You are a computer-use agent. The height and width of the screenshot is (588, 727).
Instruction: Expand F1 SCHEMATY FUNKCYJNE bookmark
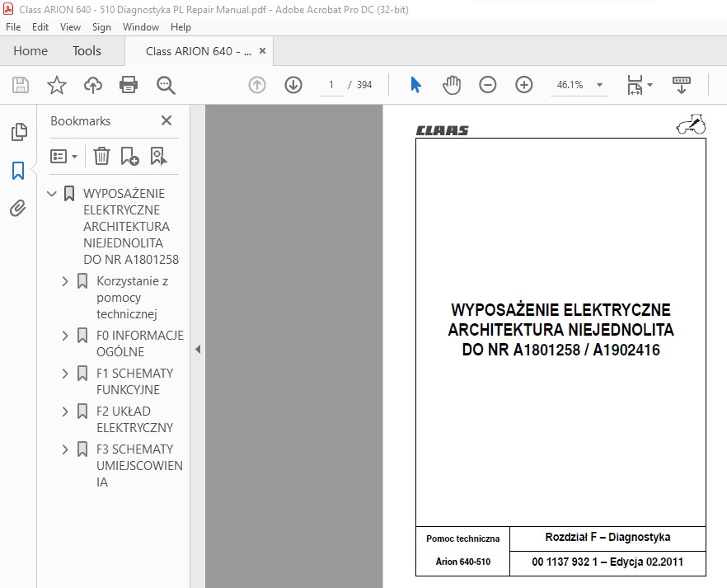point(65,374)
